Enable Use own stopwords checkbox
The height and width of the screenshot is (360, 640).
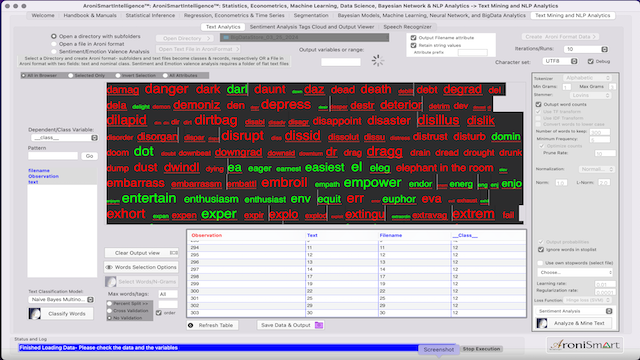point(540,263)
